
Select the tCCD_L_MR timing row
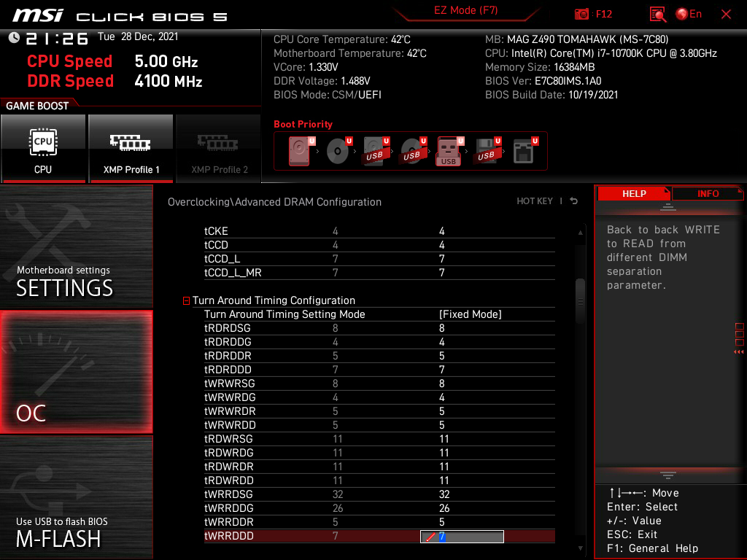coord(379,273)
